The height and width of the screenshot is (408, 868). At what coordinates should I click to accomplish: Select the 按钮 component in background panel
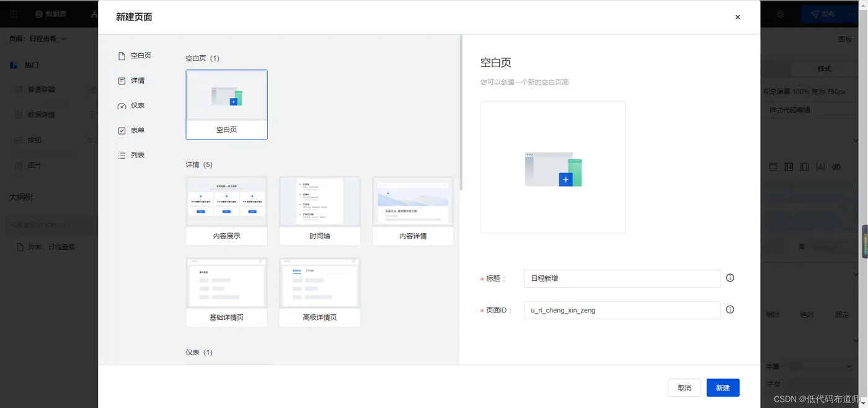29,140
